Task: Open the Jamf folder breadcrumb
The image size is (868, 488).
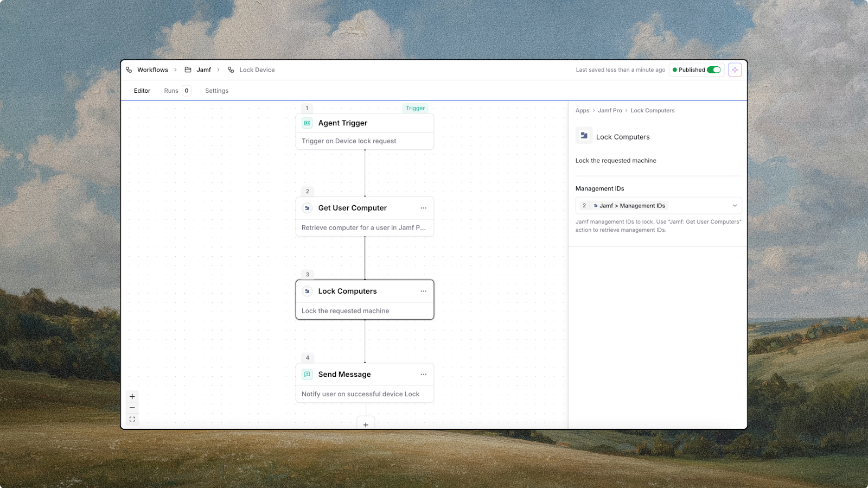Action: pyautogui.click(x=203, y=70)
